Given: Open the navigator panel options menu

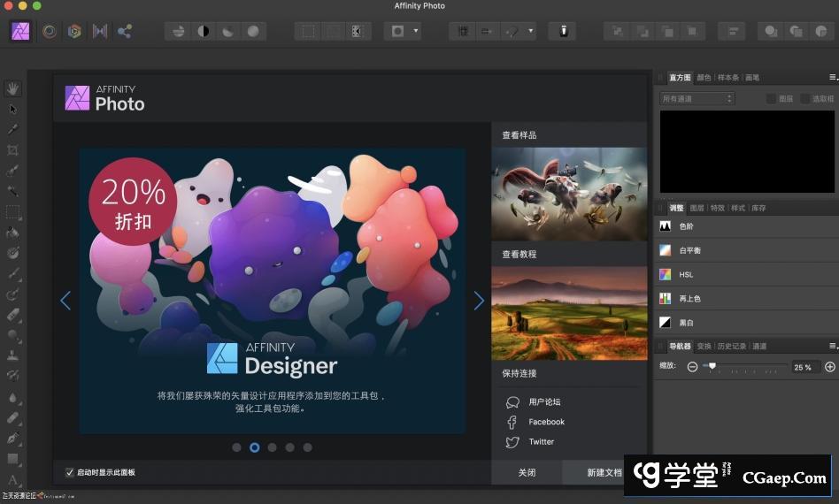Looking at the screenshot, I should coord(832,346).
